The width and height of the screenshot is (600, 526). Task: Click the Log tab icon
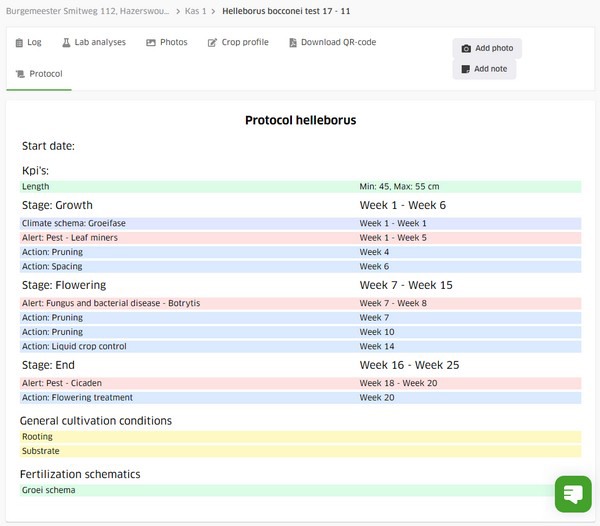coord(19,43)
